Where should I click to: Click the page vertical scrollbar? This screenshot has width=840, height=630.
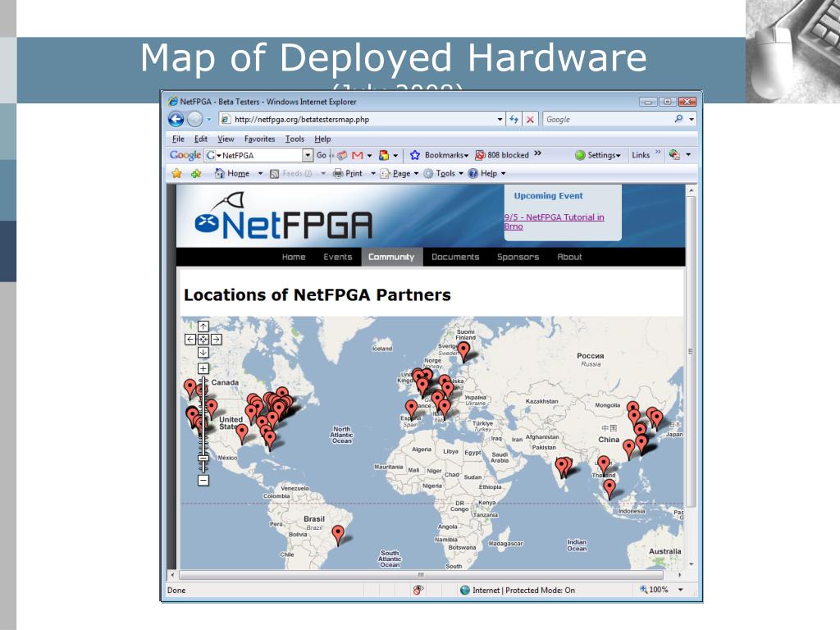tap(691, 351)
